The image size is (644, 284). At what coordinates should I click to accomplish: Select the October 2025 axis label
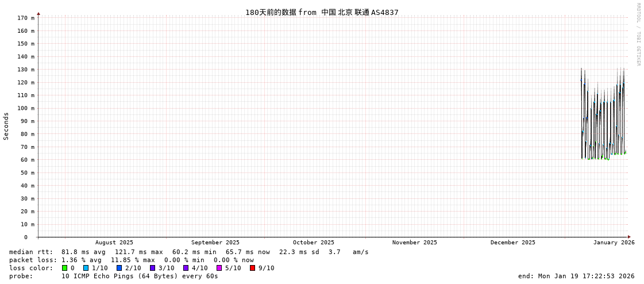coord(313,243)
